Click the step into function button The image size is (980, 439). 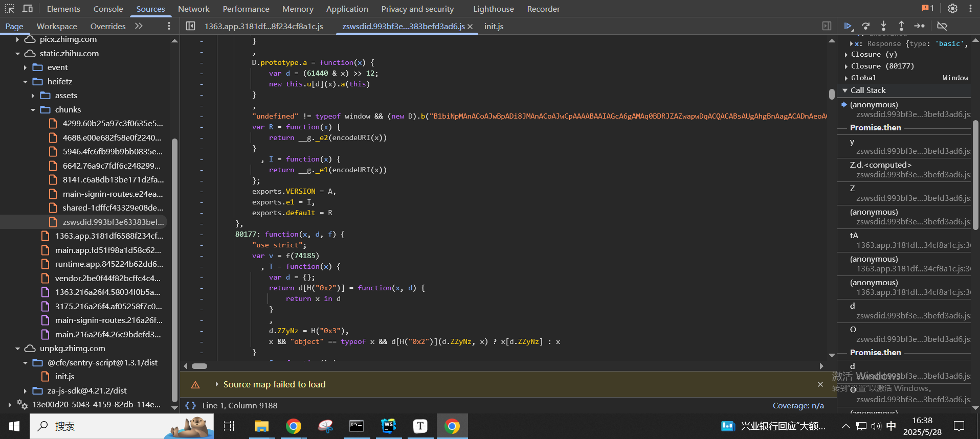(x=883, y=26)
